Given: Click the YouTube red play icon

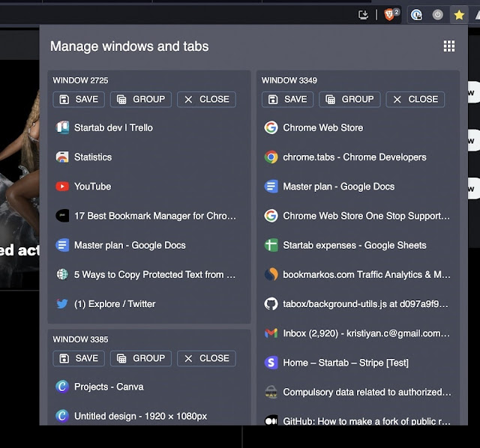Looking at the screenshot, I should pos(62,187).
